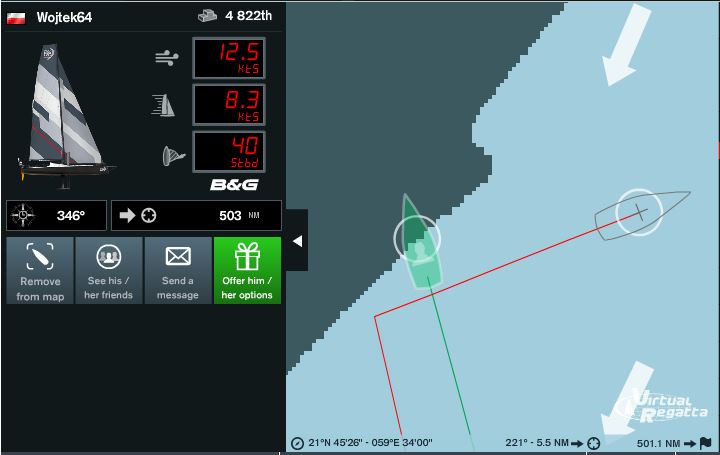The width and height of the screenshot is (720, 455).
Task: Click Offer him / her options gift
Action: (x=248, y=270)
